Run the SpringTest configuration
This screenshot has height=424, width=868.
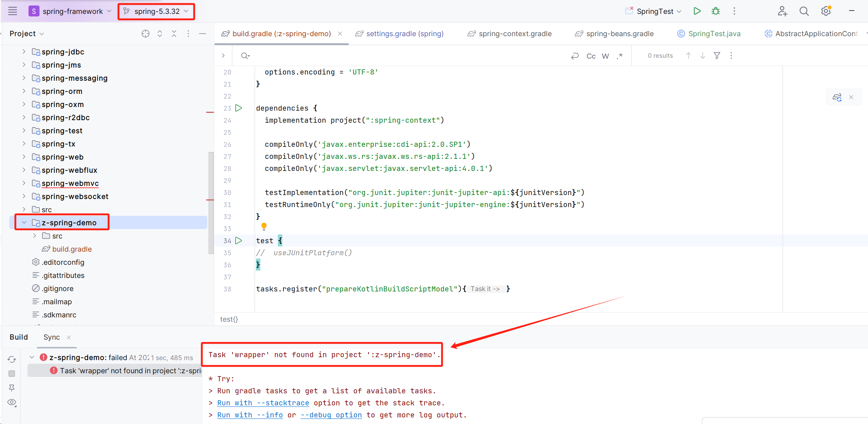[x=697, y=11]
